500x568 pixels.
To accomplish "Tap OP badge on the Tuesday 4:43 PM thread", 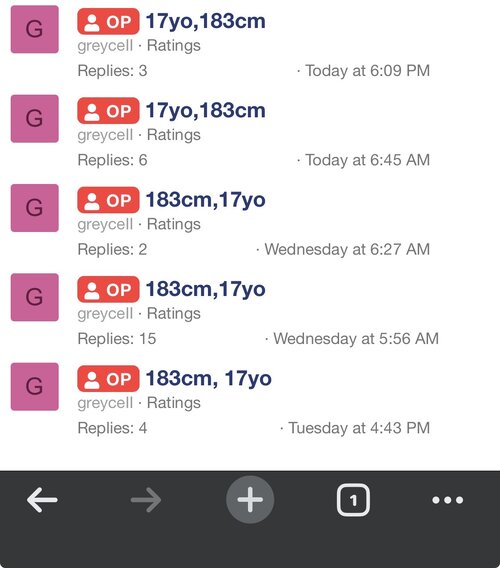I will (x=108, y=379).
